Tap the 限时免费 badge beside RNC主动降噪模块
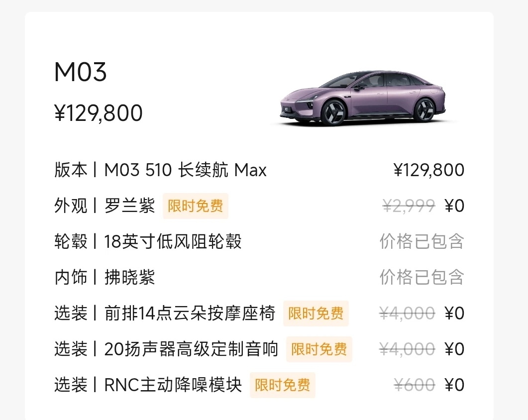 click(x=283, y=385)
